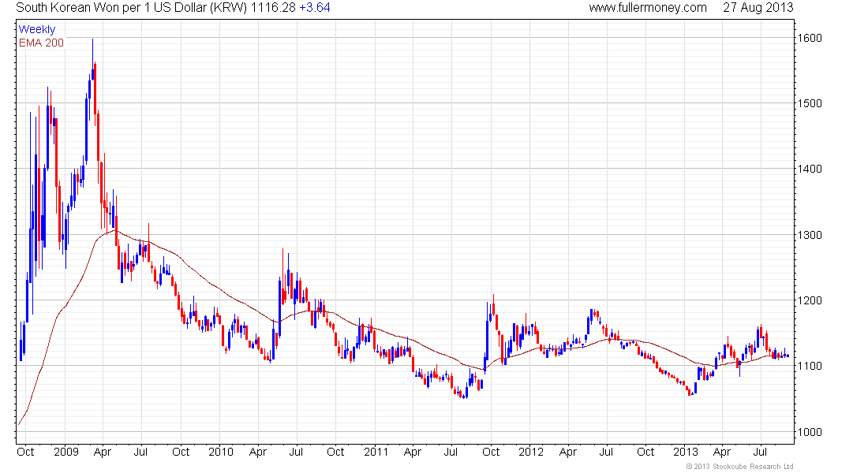Click the 1400 price axis label
Image resolution: width=868 pixels, height=473 pixels.
click(810, 169)
